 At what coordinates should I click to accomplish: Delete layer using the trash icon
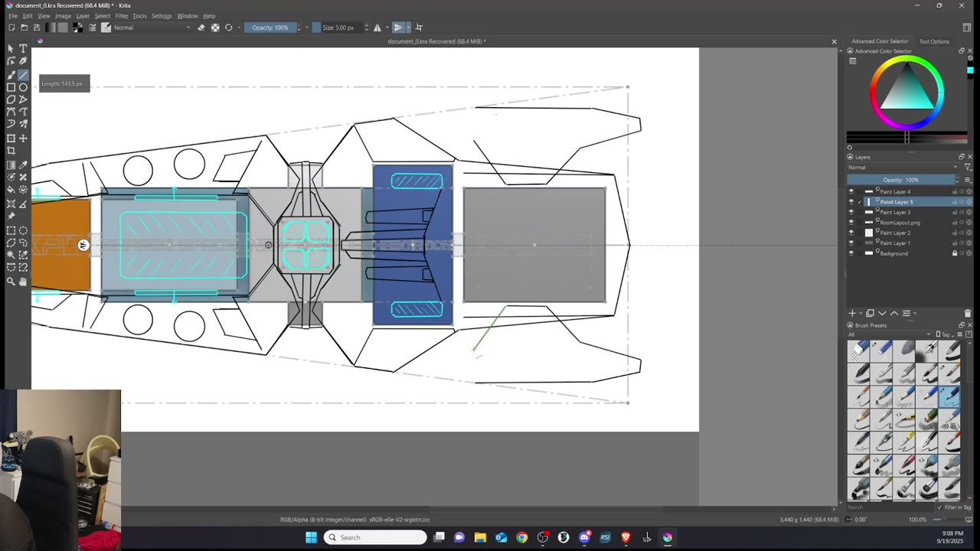[x=967, y=313]
